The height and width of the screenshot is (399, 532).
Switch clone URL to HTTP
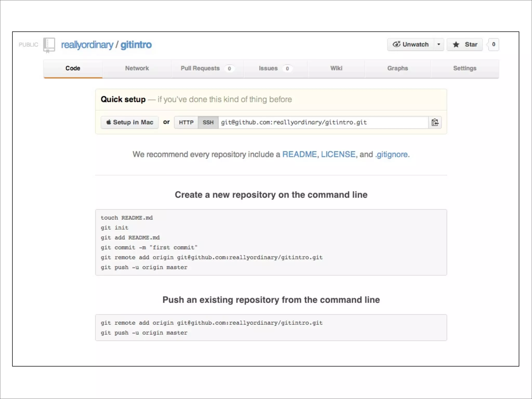[186, 122]
